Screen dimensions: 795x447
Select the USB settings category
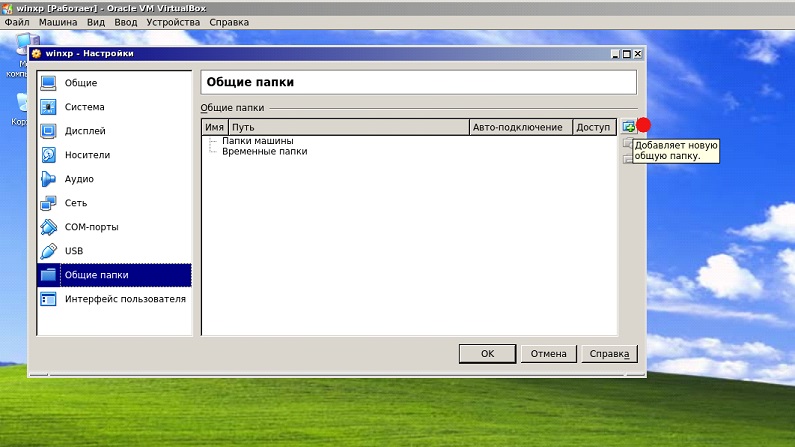(74, 251)
